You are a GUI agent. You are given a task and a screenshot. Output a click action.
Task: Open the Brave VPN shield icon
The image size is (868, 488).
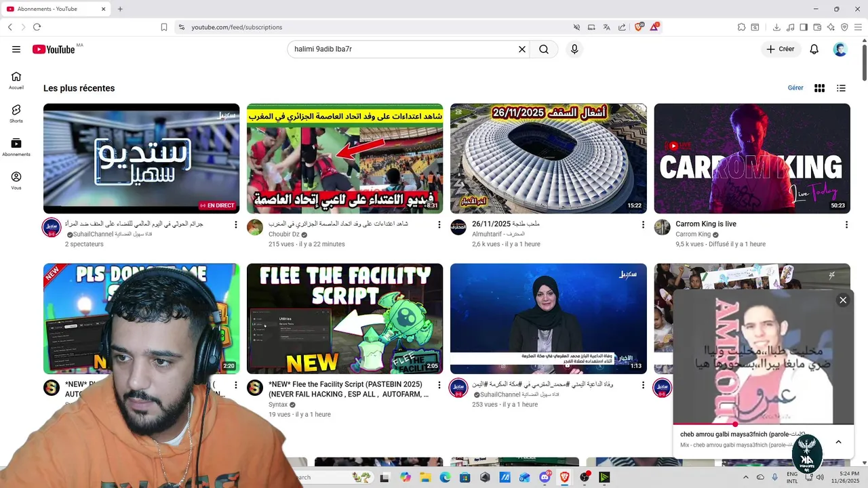click(844, 27)
